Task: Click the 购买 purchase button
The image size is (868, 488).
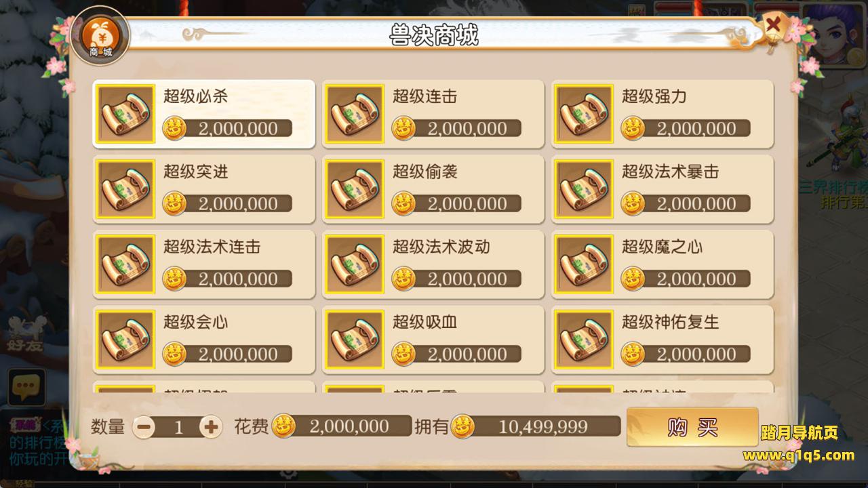Action: point(692,427)
